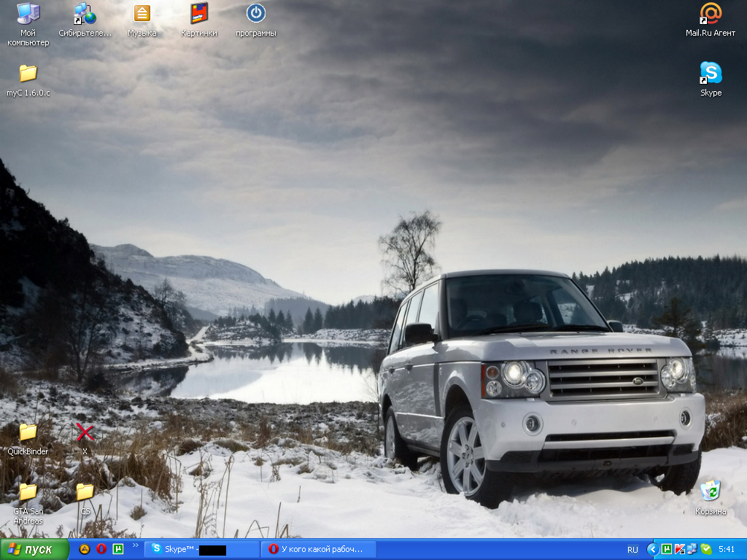Image resolution: width=747 pixels, height=560 pixels.
Task: Select the Картинки desktop icon
Action: pyautogui.click(x=198, y=15)
